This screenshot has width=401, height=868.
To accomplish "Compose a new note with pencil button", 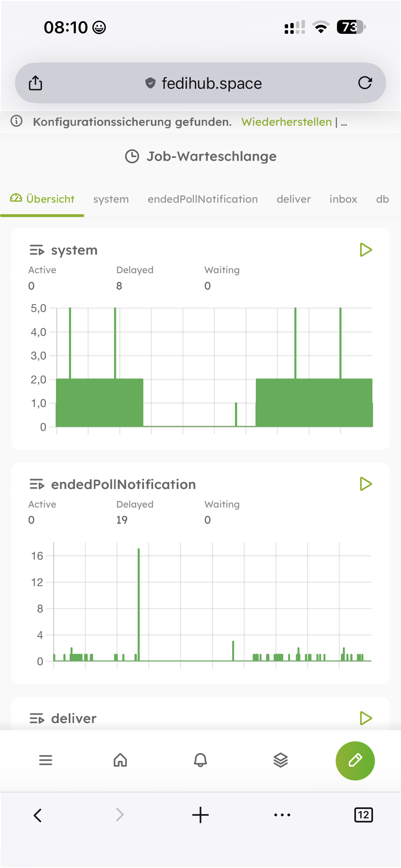I will pyautogui.click(x=355, y=760).
